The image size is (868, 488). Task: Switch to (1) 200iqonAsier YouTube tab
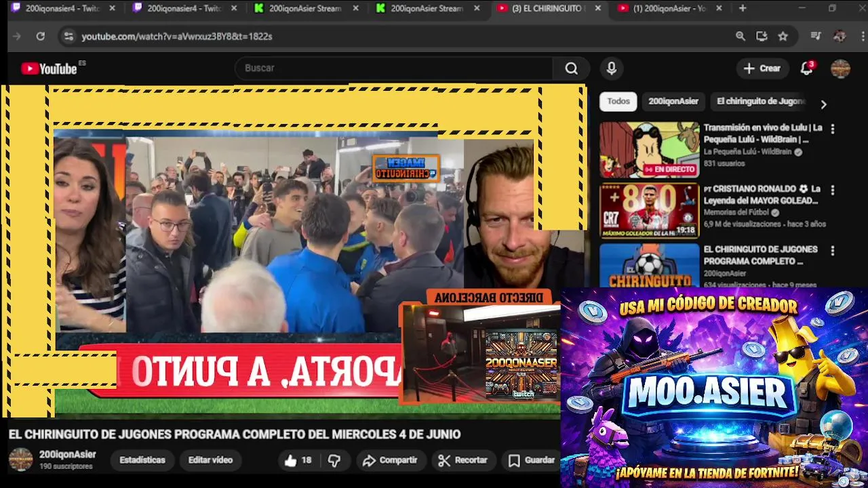tap(669, 9)
